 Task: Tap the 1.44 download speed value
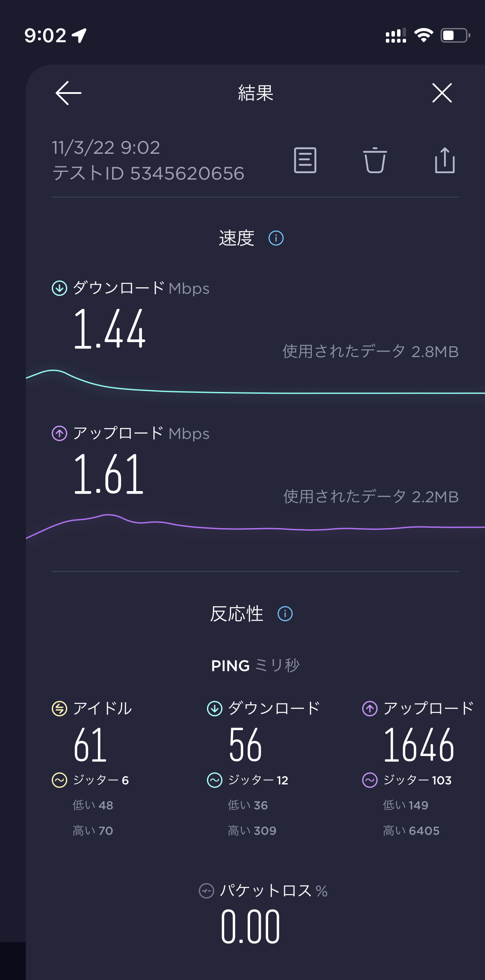point(110,329)
